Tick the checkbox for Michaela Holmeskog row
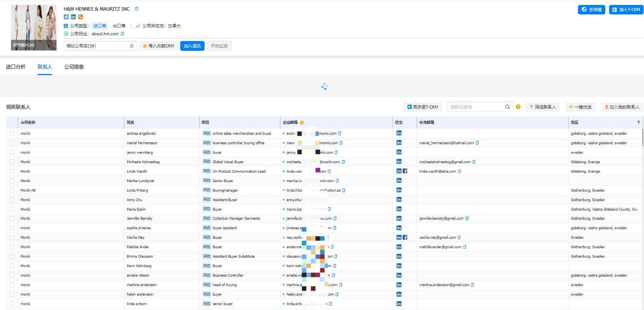644x310 pixels. [x=12, y=162]
